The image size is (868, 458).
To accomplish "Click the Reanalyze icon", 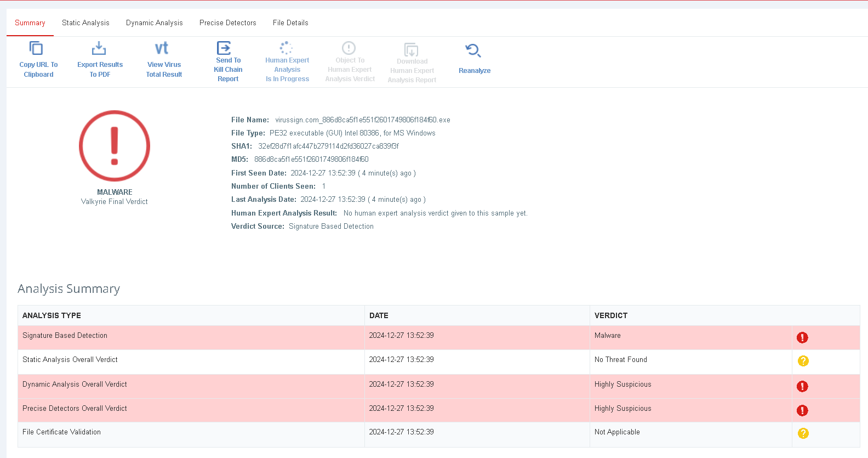I will [473, 51].
